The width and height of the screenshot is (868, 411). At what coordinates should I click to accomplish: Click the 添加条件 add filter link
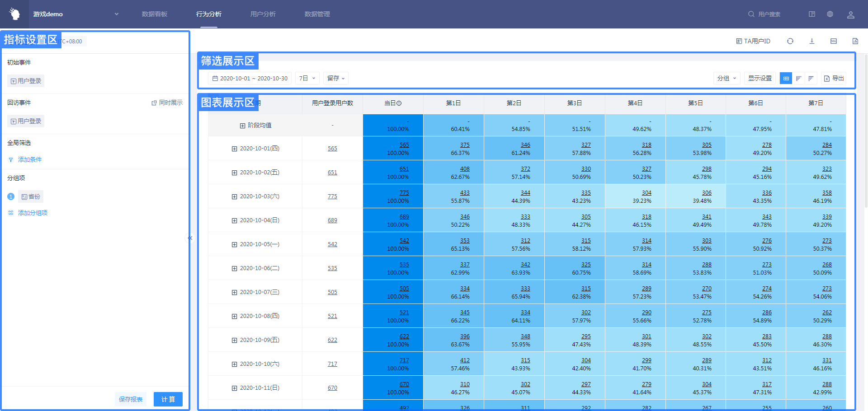tap(29, 160)
